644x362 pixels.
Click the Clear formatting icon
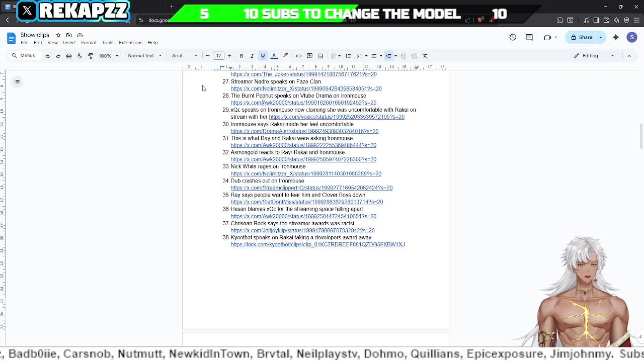[x=425, y=56]
